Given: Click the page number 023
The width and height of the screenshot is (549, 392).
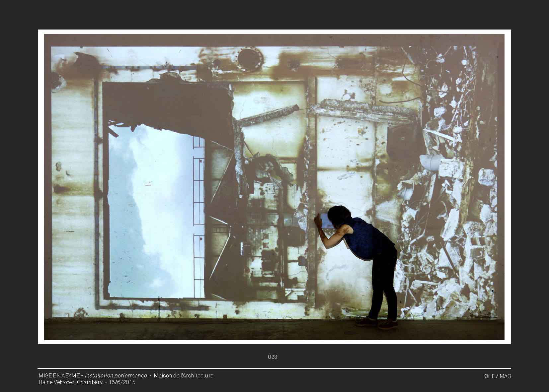Looking at the screenshot, I should coord(272,357).
